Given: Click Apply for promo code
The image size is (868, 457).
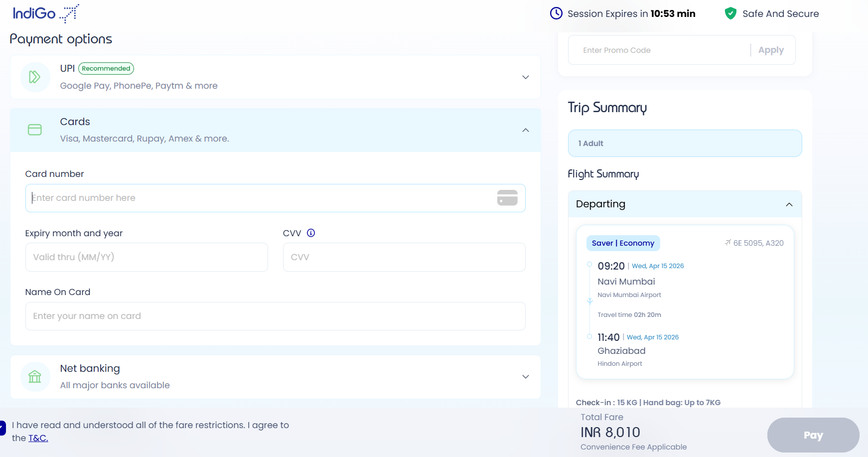Looking at the screenshot, I should coord(770,50).
